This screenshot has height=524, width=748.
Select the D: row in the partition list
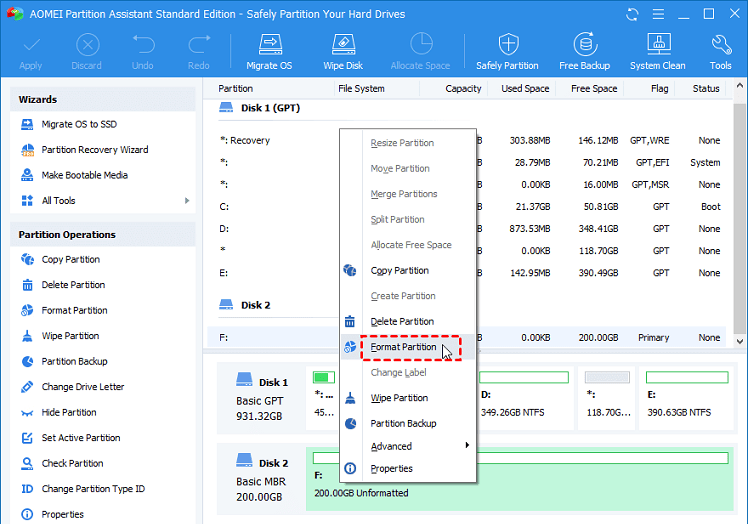tap(467, 229)
